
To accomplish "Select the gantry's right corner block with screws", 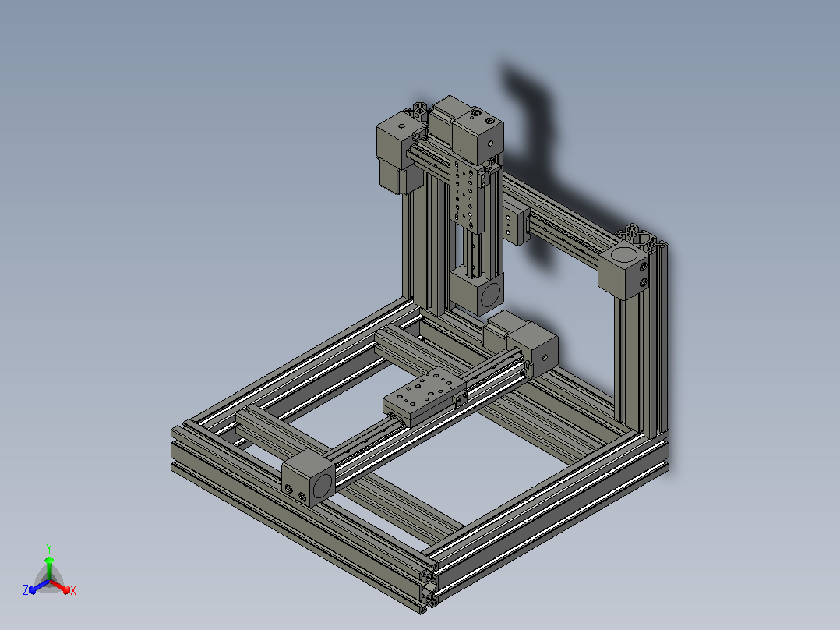I will (625, 270).
